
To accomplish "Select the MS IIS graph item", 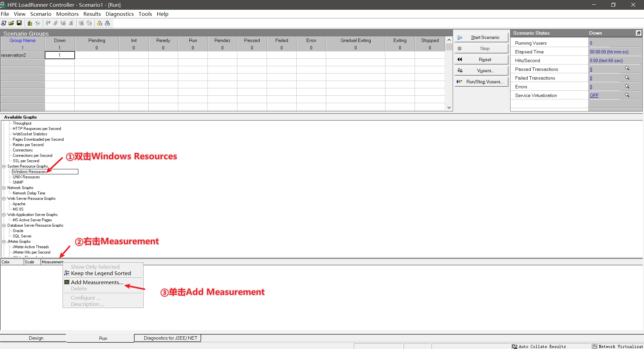I will pos(18,209).
